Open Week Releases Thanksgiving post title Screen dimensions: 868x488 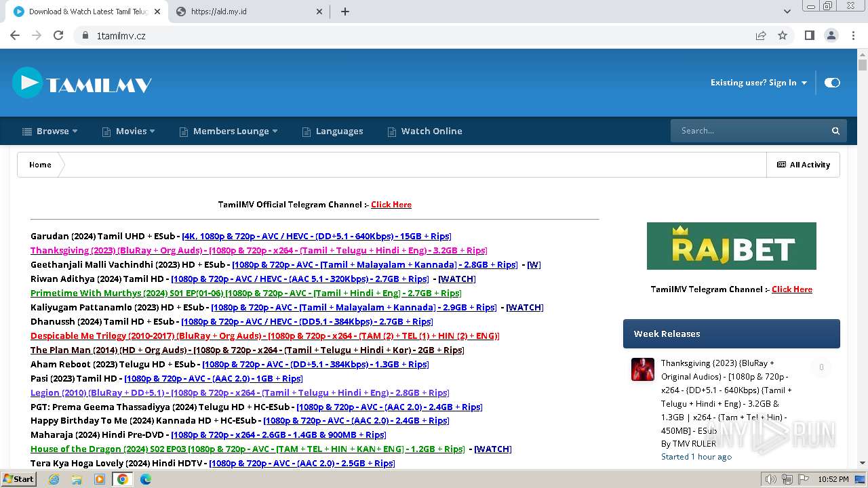pos(726,397)
